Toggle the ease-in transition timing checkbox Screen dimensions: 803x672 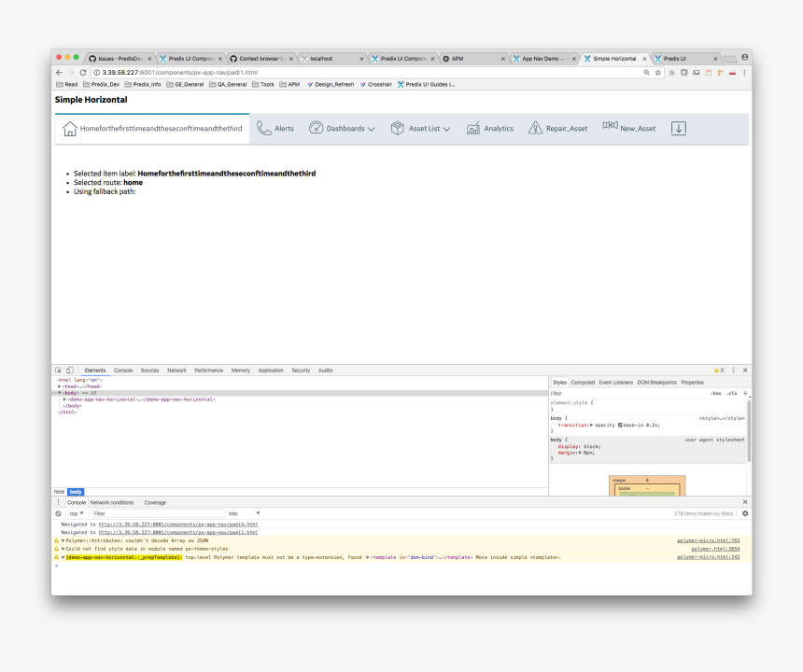point(621,425)
